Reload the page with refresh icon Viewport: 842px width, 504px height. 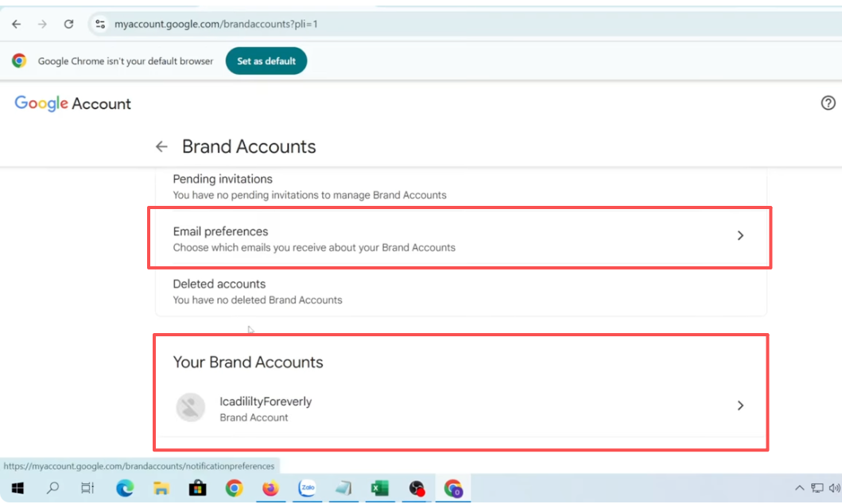click(x=68, y=24)
